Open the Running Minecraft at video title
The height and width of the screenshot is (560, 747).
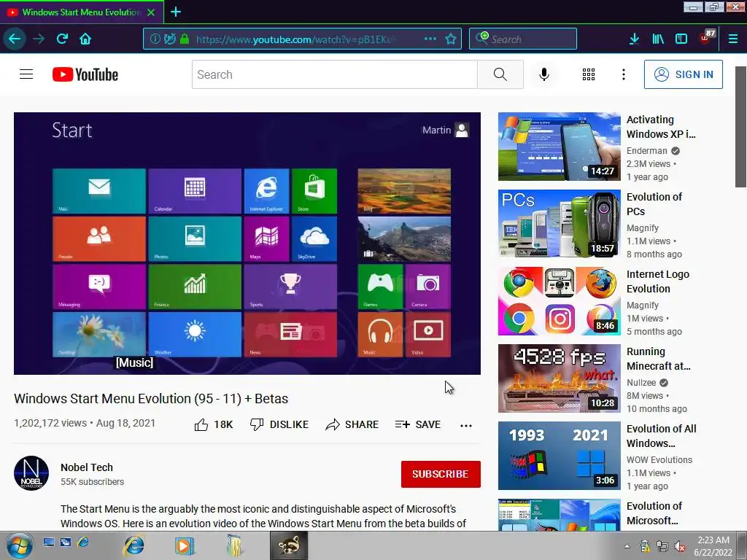pyautogui.click(x=659, y=359)
